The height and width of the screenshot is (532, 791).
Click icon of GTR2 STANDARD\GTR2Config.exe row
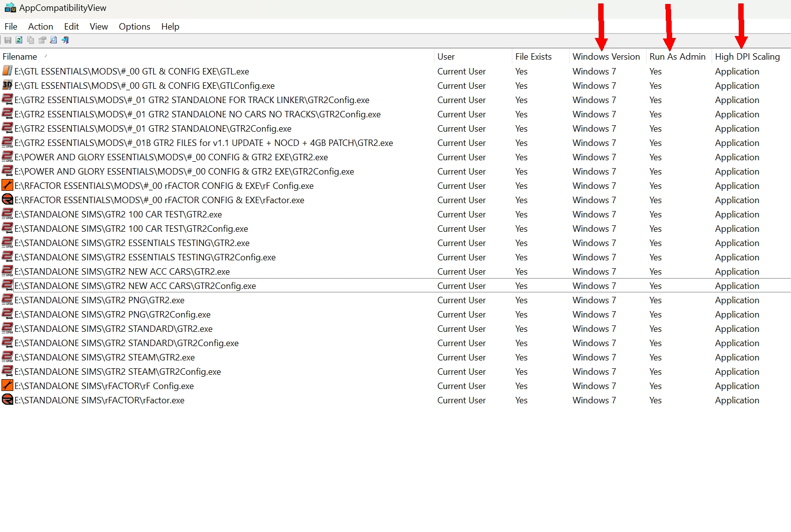tap(7, 343)
